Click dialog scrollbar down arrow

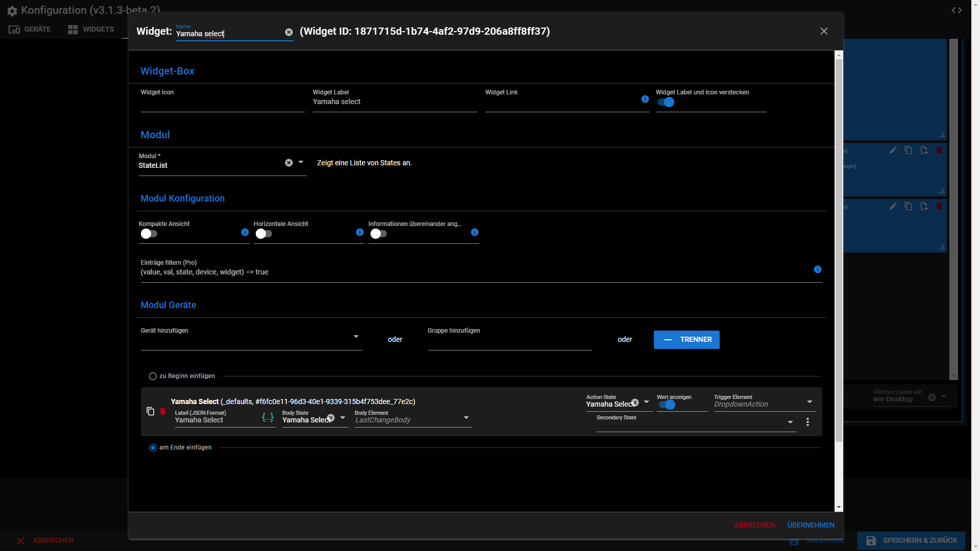tap(839, 508)
